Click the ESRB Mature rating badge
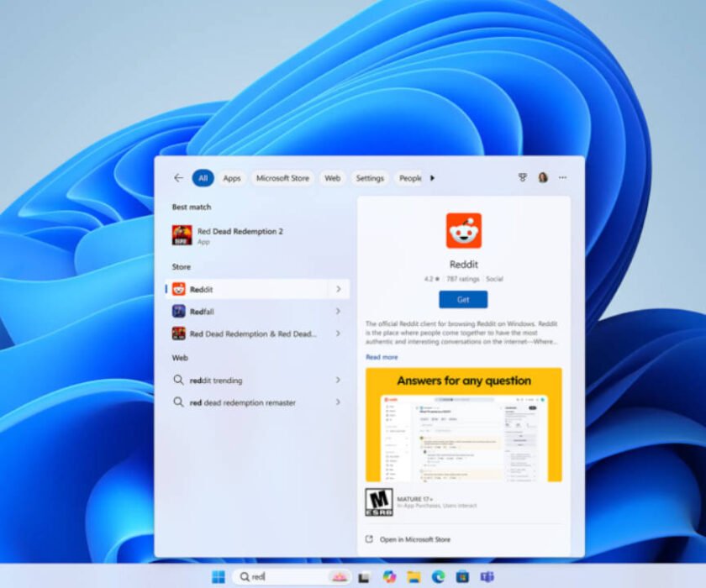 [x=379, y=502]
